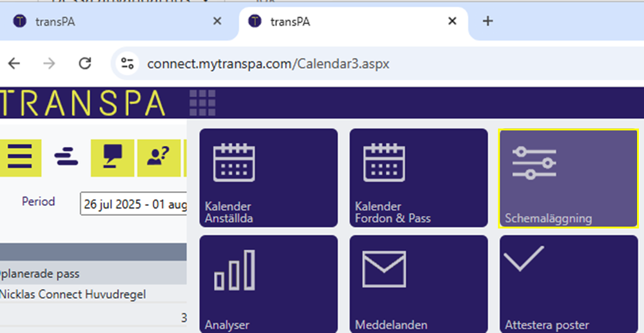Screen dimensions: 644x333
Task: Open a new browser tab
Action: tap(487, 21)
